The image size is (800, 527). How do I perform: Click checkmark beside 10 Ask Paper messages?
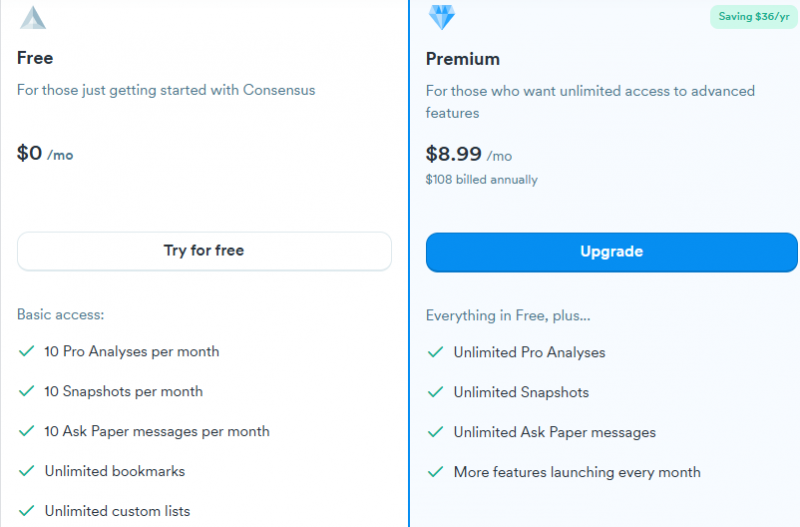pyautogui.click(x=27, y=431)
